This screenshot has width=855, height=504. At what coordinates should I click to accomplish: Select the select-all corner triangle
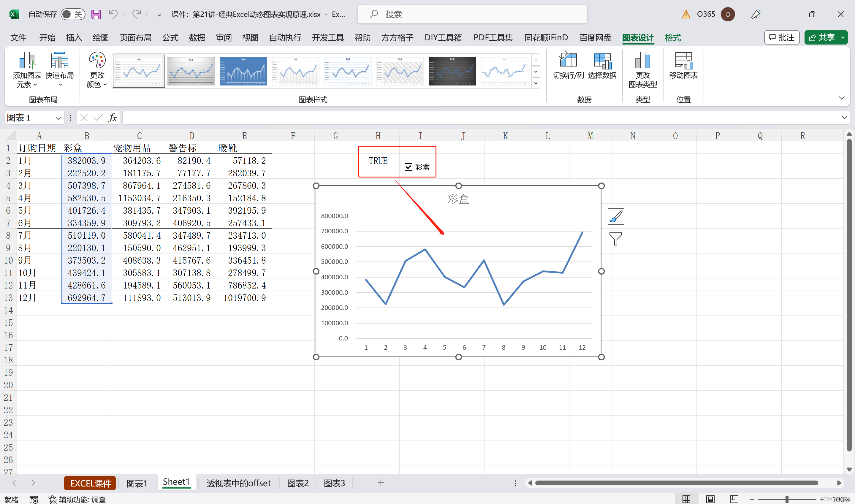[11, 136]
